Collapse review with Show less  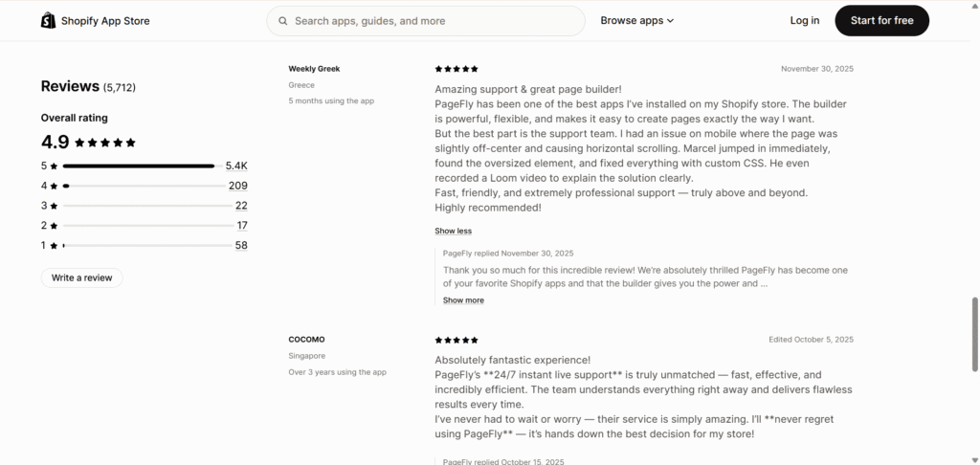coord(453,231)
